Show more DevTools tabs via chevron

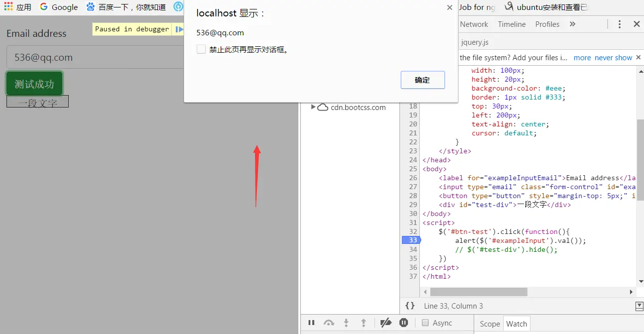[x=572, y=24]
